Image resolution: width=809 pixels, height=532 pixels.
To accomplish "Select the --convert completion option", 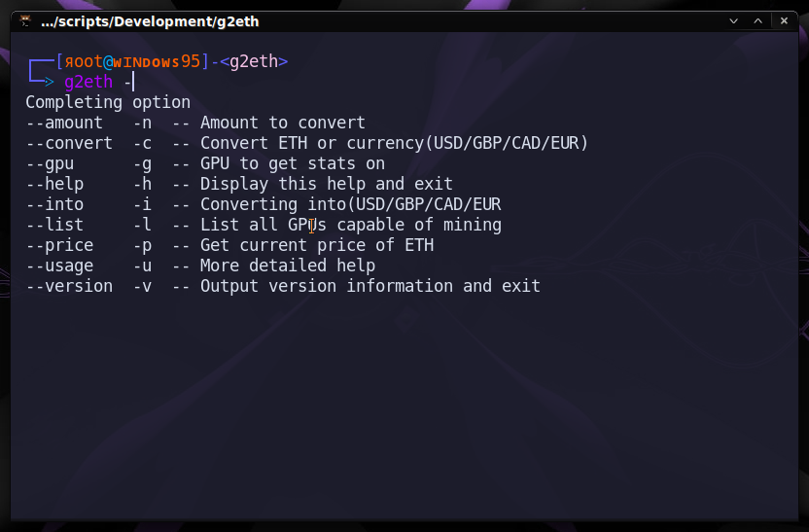I will (69, 143).
